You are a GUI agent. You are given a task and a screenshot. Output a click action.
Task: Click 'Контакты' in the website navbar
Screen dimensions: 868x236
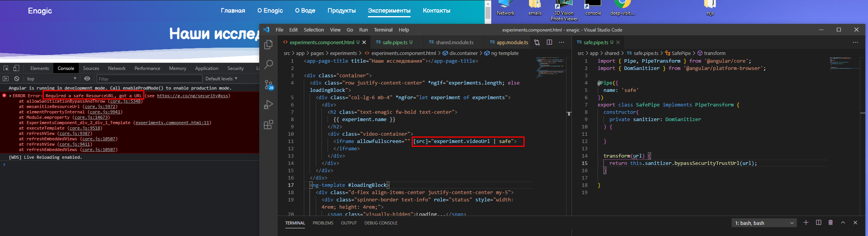tap(436, 11)
